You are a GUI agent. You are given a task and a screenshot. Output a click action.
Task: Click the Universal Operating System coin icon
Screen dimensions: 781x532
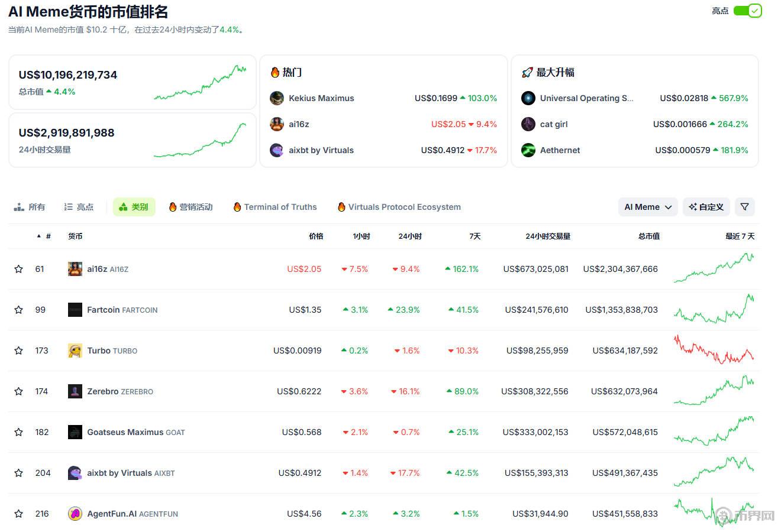(528, 98)
